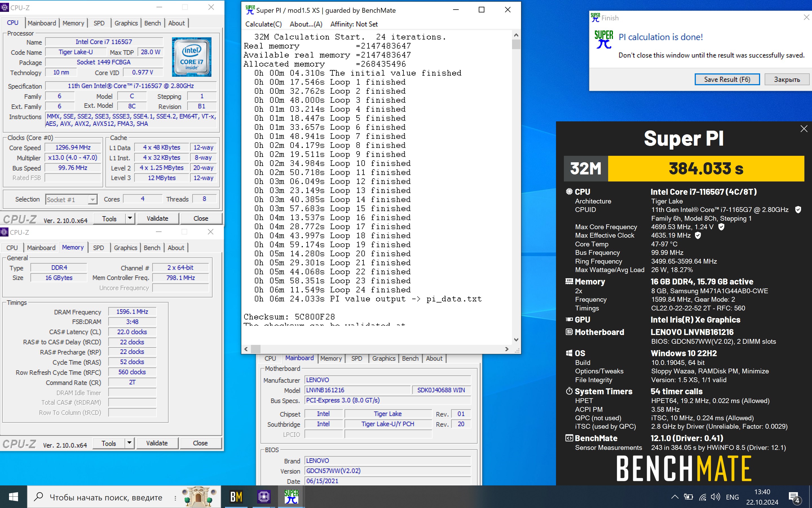Open CPU-Z from the taskbar
Image resolution: width=812 pixels, height=508 pixels.
click(x=264, y=497)
